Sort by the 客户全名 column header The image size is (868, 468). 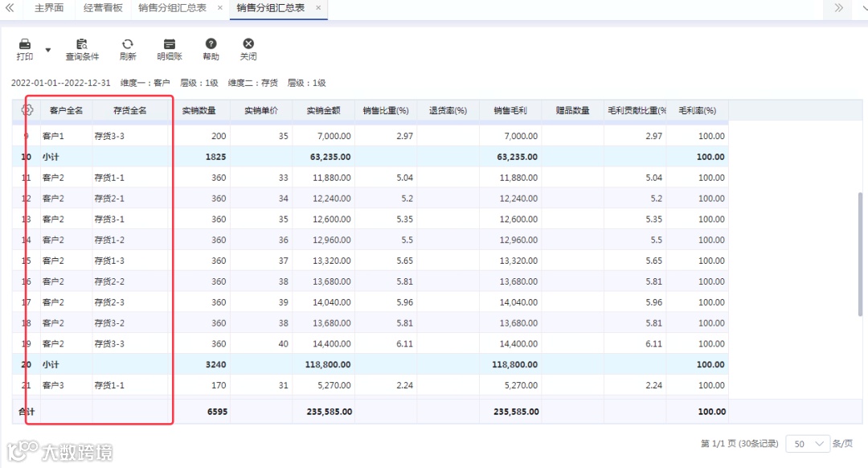(66, 110)
